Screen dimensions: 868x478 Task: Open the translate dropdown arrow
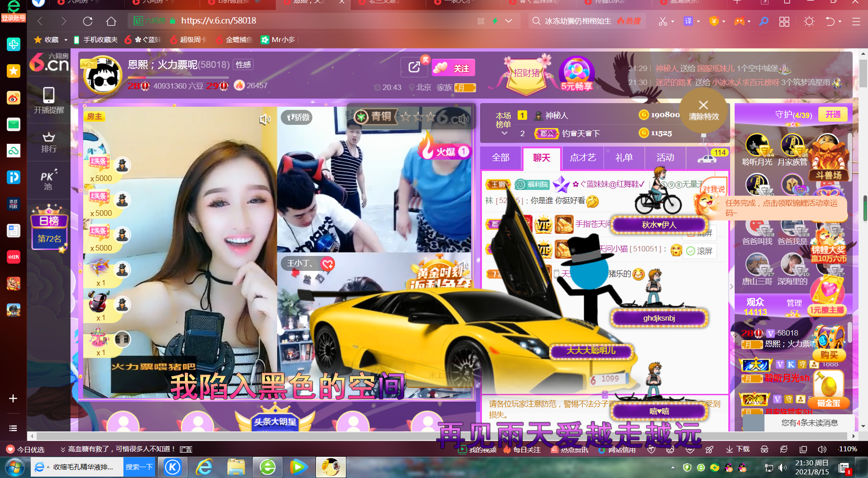(698, 21)
